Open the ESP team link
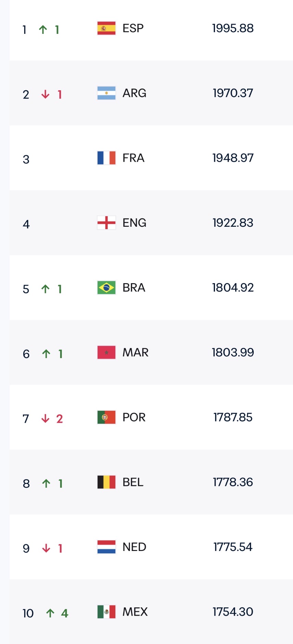293x644 pixels. (x=133, y=28)
